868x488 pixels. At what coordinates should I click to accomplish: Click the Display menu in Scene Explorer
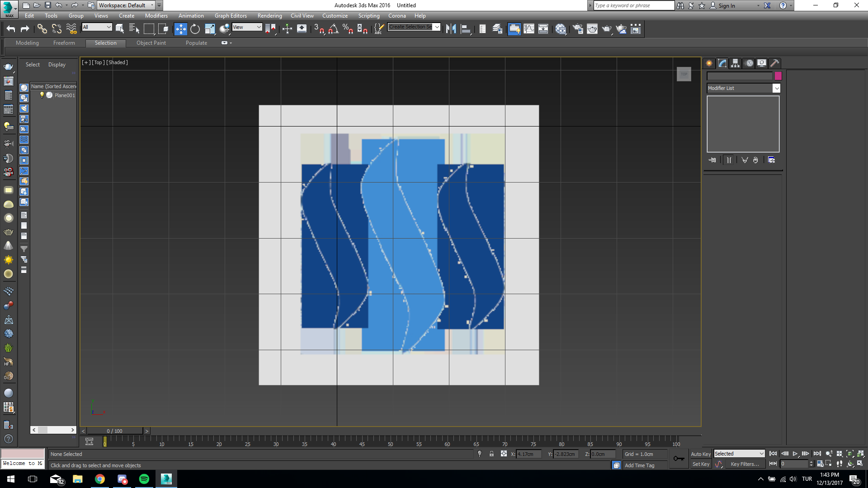tap(57, 65)
